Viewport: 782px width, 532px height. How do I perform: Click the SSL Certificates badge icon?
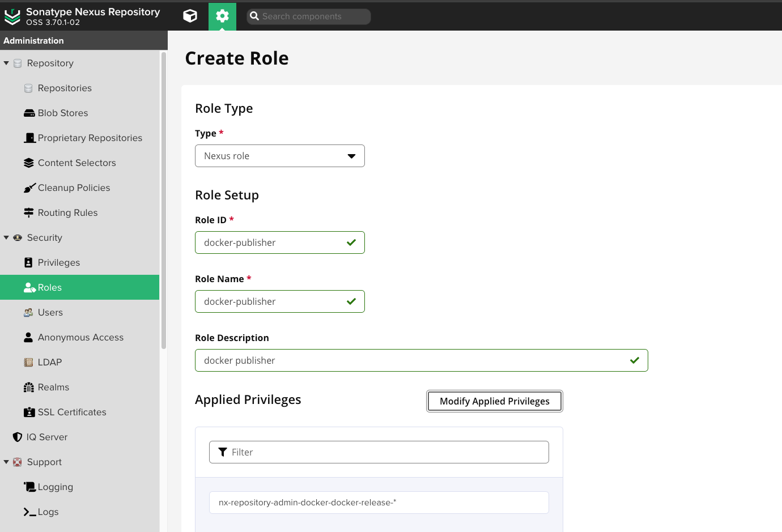29,412
